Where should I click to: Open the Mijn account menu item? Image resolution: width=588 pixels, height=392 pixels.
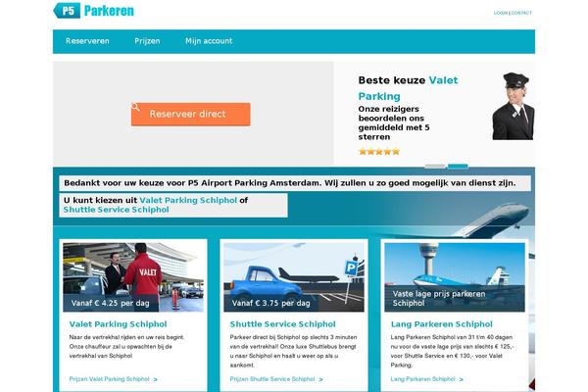point(209,41)
